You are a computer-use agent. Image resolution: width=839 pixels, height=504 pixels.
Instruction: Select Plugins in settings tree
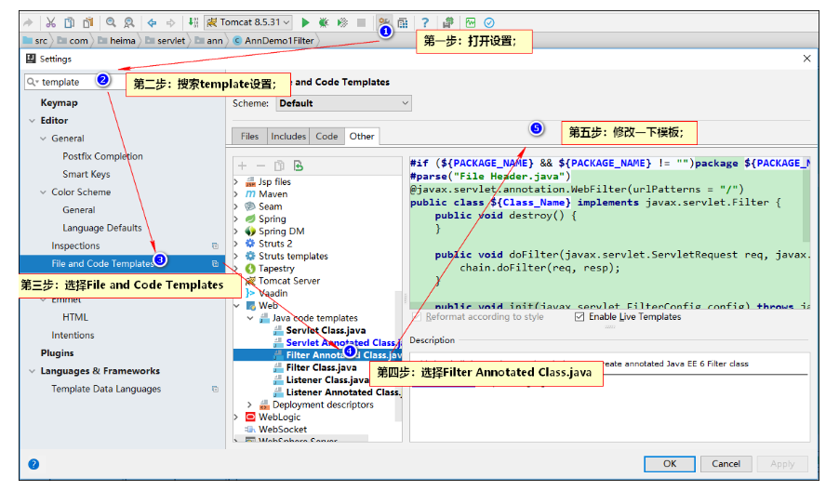[x=58, y=353]
